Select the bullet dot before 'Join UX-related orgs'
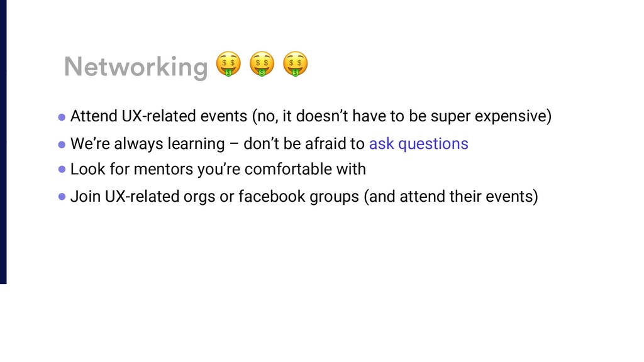 [62, 197]
